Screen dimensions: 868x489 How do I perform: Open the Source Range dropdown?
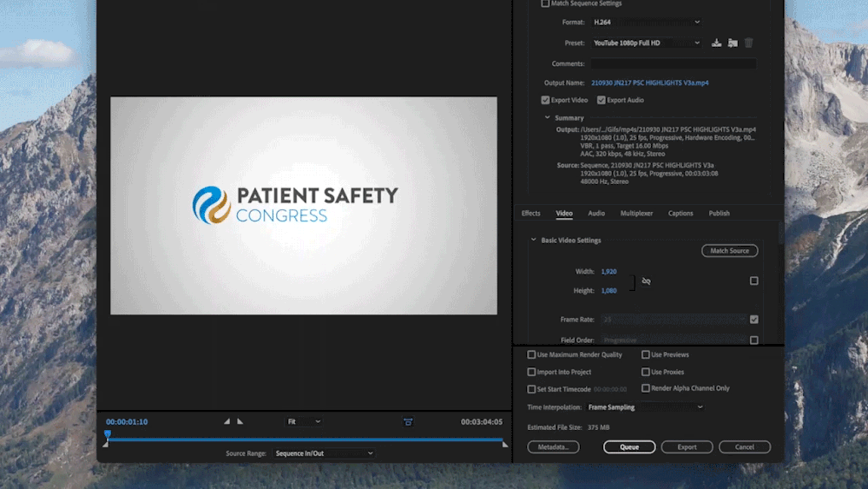click(x=324, y=453)
